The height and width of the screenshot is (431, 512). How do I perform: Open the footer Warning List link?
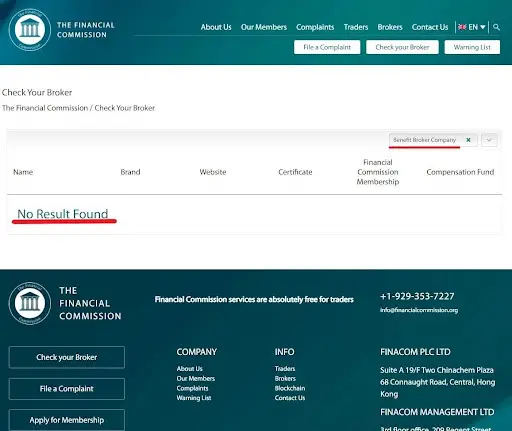(194, 398)
